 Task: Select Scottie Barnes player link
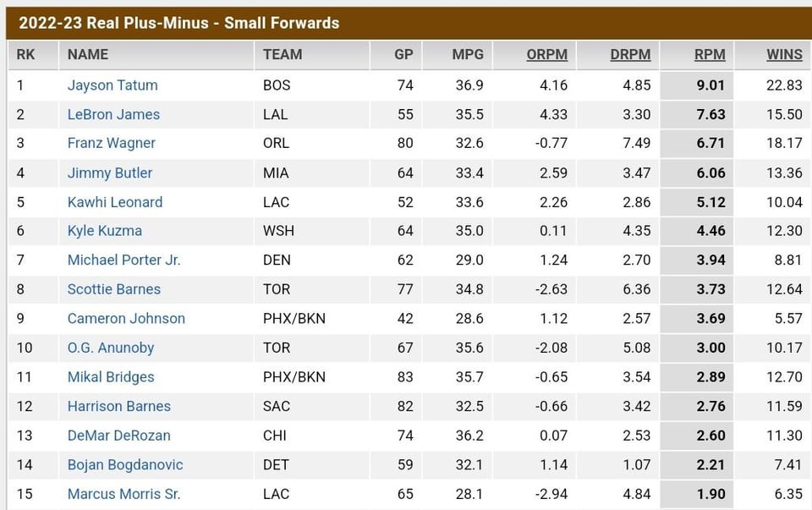tap(114, 289)
